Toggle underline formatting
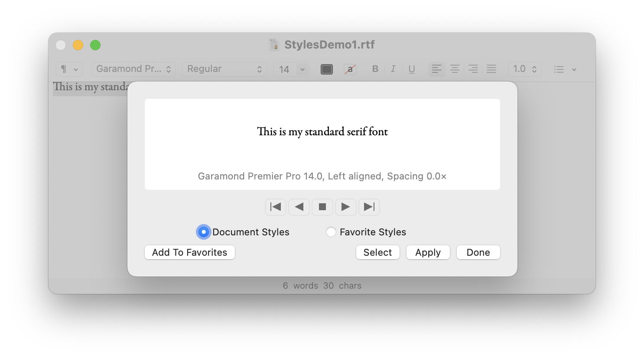This screenshot has height=358, width=644. tap(411, 69)
